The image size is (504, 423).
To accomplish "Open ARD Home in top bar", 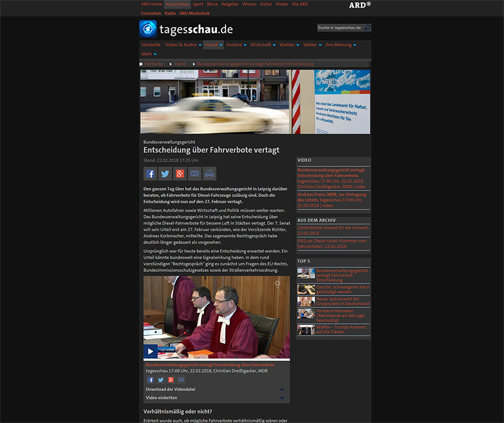I will pos(151,4).
